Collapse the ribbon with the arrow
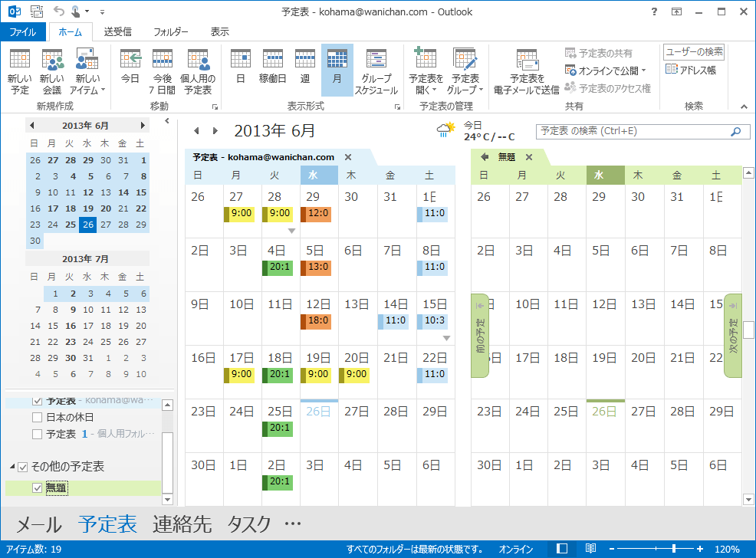Viewport: 756px width, 558px height. tap(744, 107)
